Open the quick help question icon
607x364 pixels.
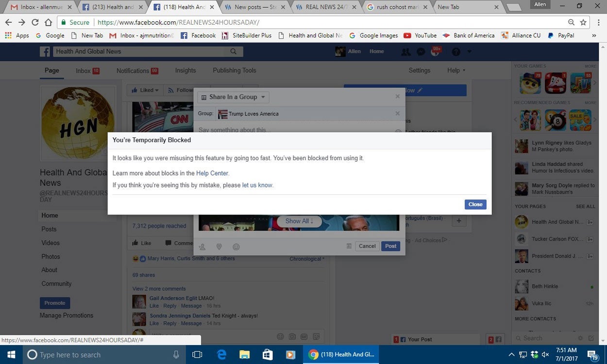(455, 51)
